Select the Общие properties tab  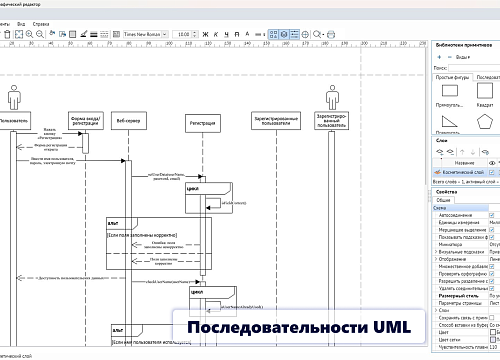(x=443, y=200)
